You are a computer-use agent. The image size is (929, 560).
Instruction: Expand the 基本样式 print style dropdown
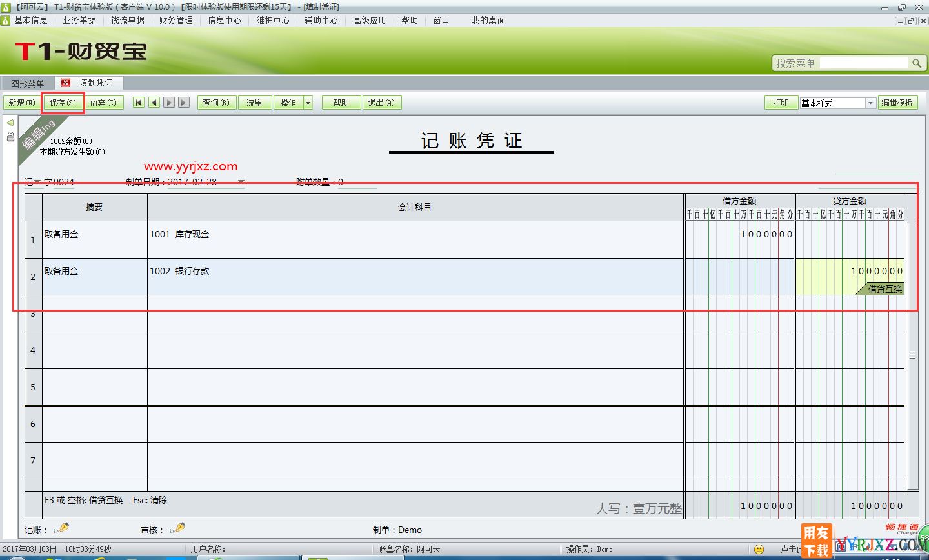click(x=870, y=103)
